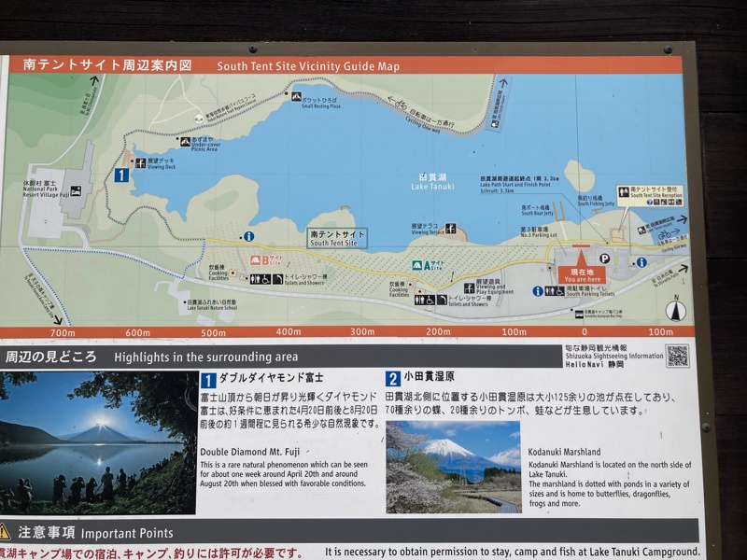Click the 300m scale marker
Viewport: 747px width, 560px height.
(362, 331)
